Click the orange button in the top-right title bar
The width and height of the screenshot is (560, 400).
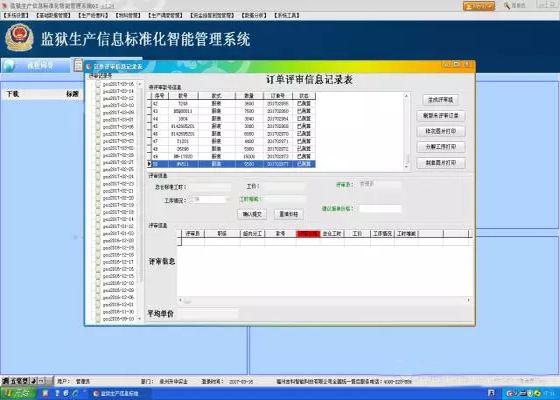(479, 6)
